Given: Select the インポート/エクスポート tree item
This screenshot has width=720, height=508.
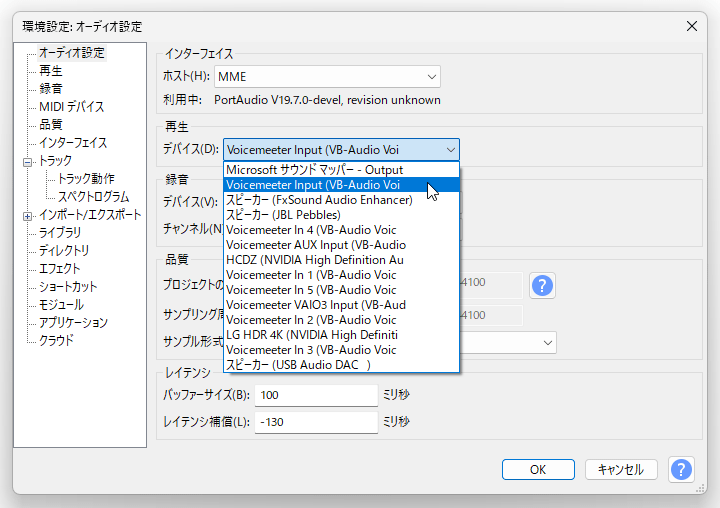Looking at the screenshot, I should 90,214.
